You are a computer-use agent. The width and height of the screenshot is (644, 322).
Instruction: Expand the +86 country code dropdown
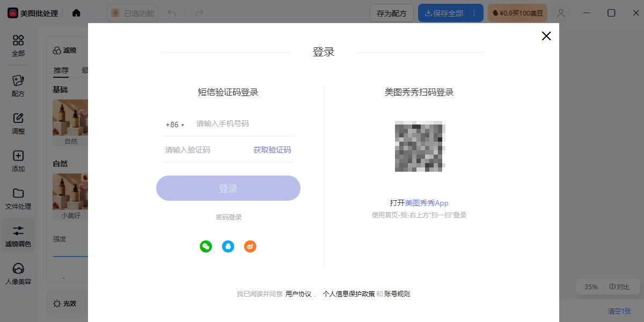click(x=175, y=125)
